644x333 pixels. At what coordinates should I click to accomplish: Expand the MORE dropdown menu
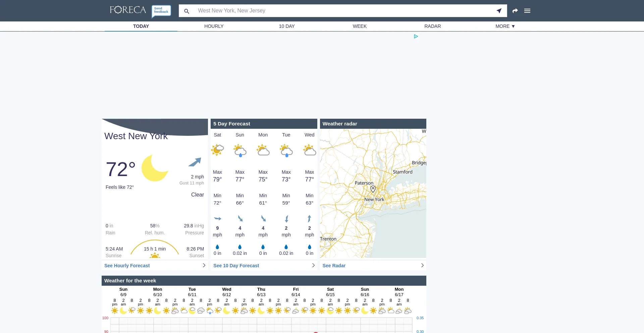point(505,26)
